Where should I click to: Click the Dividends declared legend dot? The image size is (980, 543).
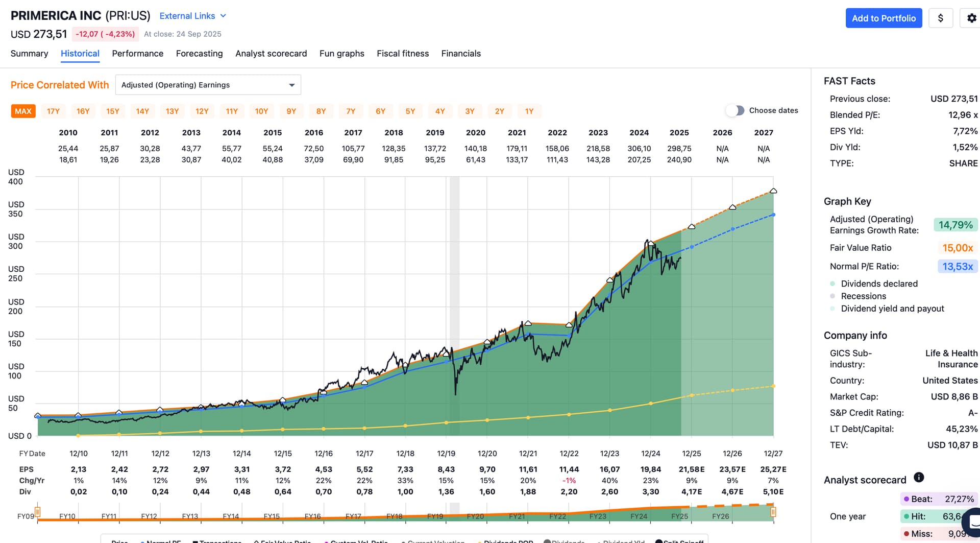(832, 284)
